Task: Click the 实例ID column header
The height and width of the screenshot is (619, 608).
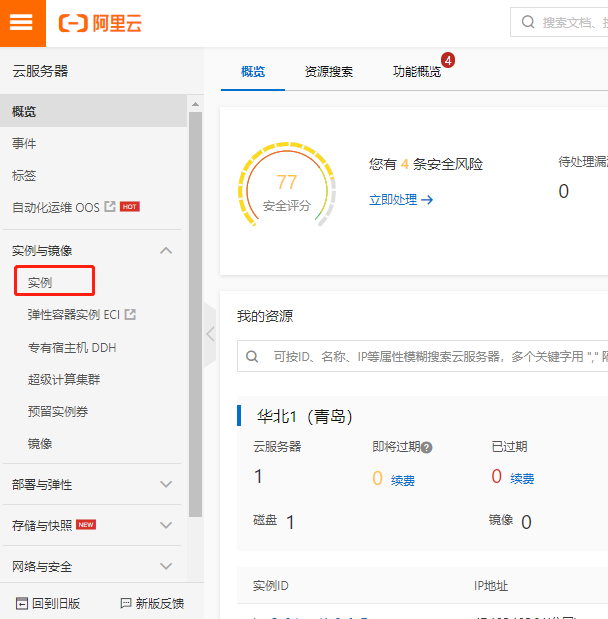Action: point(270,586)
